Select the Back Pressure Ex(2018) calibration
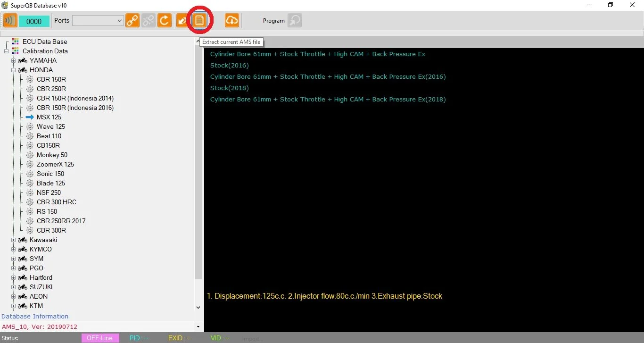 click(x=328, y=99)
